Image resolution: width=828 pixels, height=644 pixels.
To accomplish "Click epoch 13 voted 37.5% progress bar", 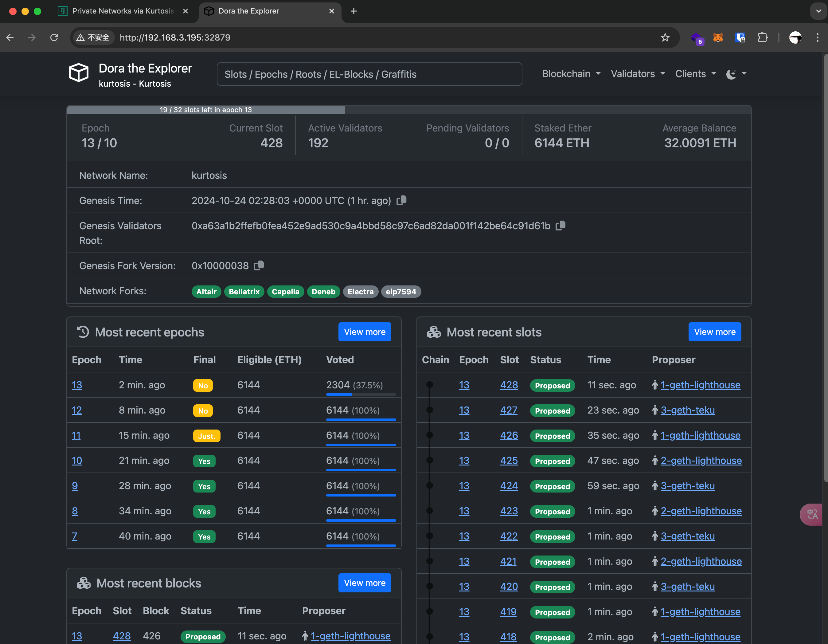I will [361, 395].
